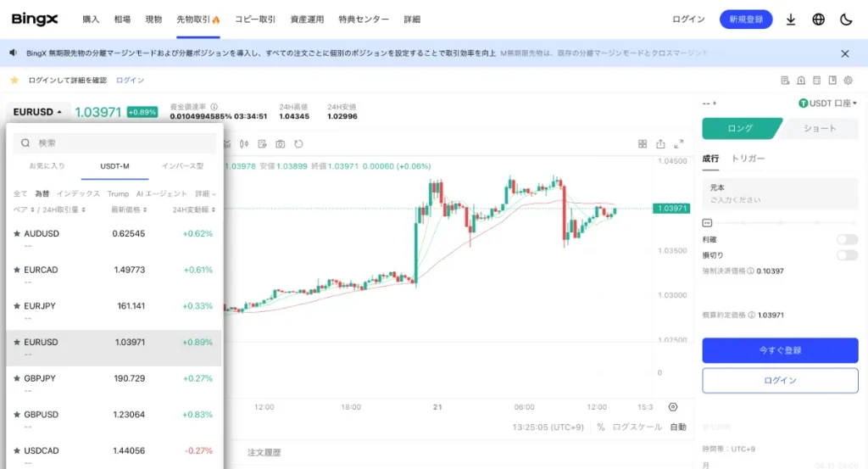
Task: Click the 元本 amount input field
Action: (780, 194)
